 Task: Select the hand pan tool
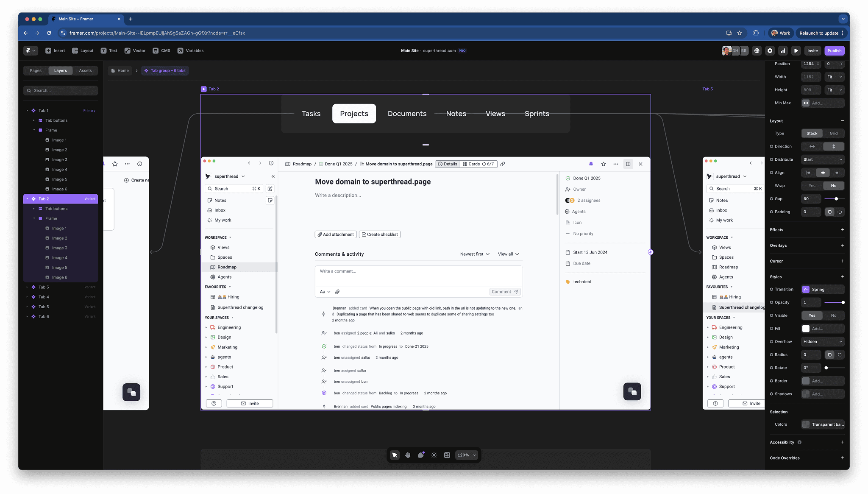[408, 455]
